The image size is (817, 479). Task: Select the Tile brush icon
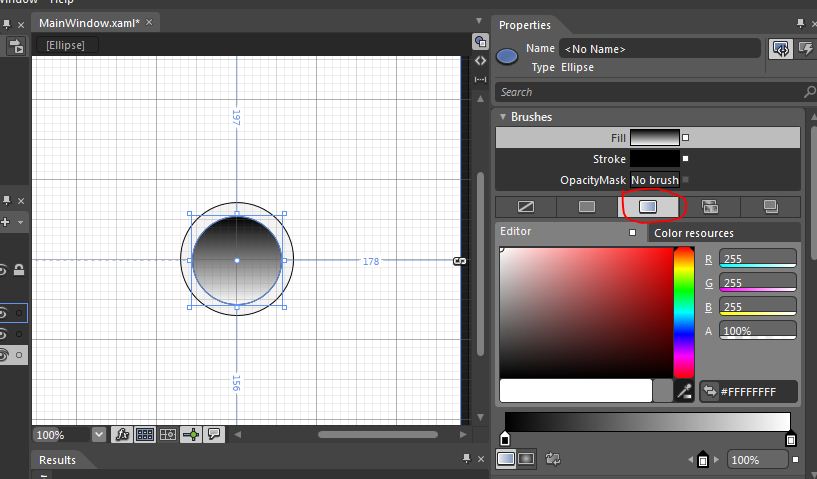click(710, 207)
